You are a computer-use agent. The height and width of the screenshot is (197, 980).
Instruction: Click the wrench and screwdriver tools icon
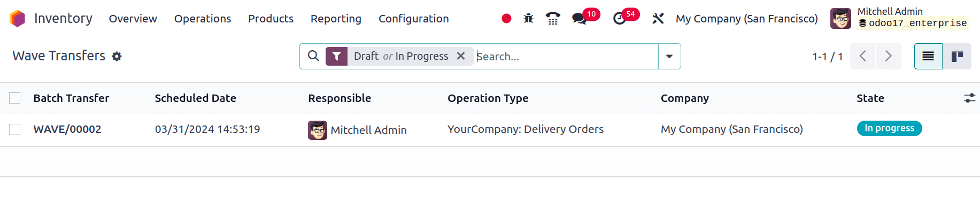pos(658,19)
